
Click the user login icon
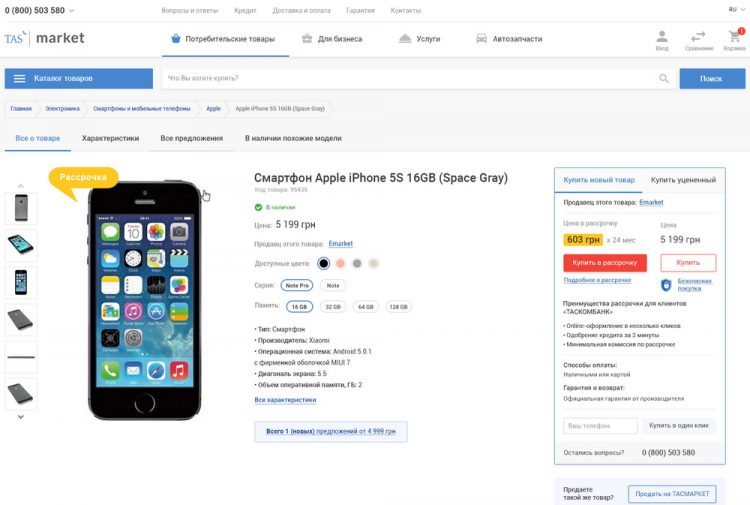pos(662,36)
